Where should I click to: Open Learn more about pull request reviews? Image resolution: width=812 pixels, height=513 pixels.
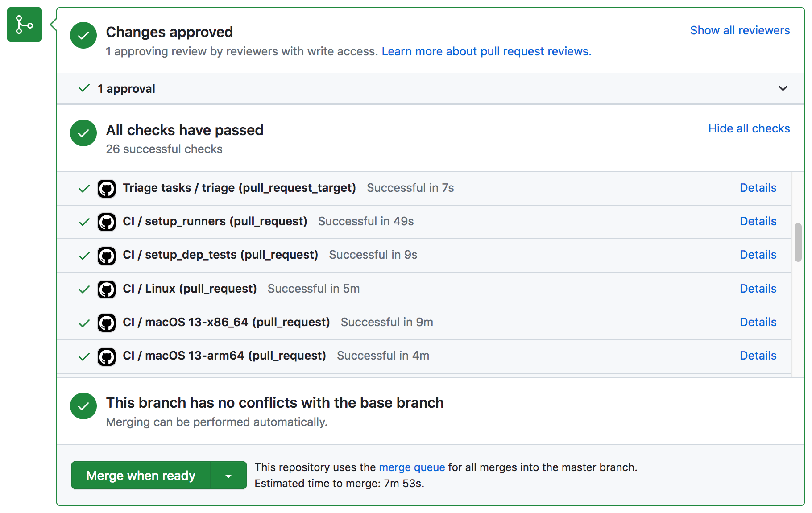(x=486, y=51)
